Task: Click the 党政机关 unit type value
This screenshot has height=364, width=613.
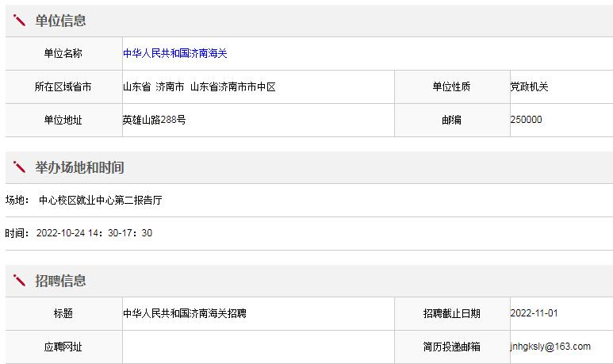Action: [529, 86]
